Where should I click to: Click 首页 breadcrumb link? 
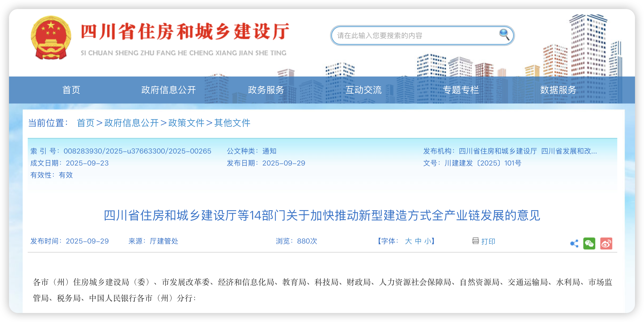coord(85,123)
